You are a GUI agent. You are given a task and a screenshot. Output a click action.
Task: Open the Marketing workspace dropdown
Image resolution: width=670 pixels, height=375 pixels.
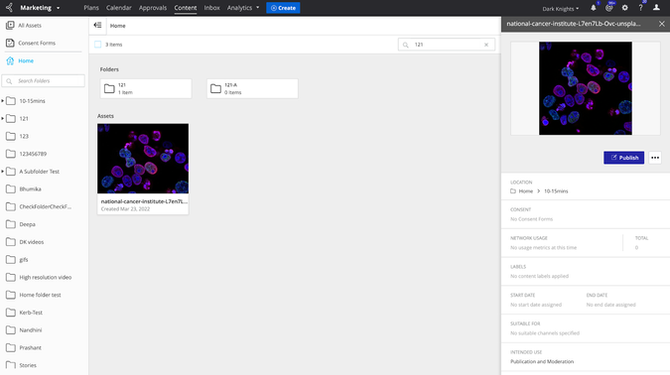(x=40, y=8)
